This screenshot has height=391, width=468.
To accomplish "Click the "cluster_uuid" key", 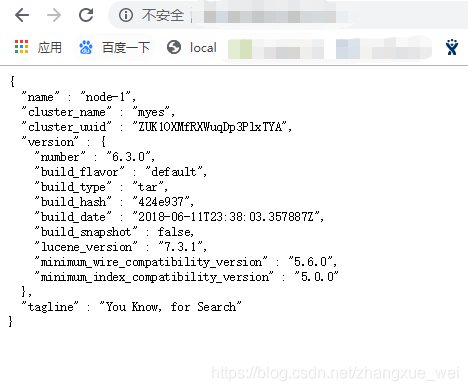I will click(67, 127).
